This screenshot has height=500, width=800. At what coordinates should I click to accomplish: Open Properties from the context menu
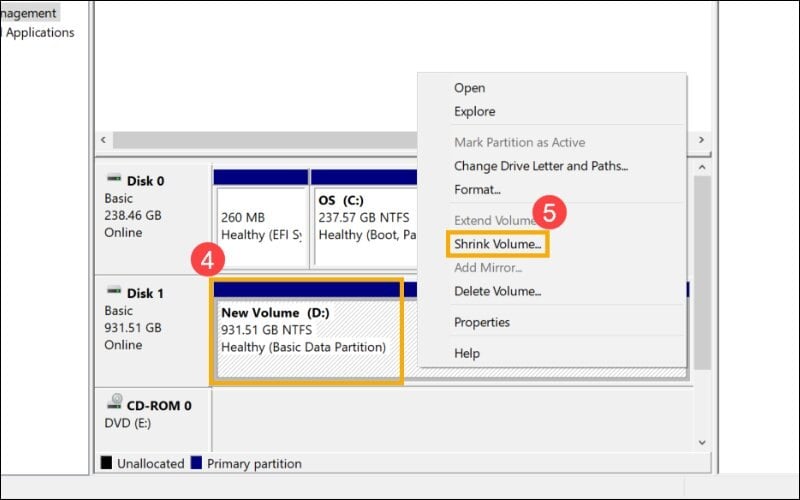pyautogui.click(x=481, y=322)
